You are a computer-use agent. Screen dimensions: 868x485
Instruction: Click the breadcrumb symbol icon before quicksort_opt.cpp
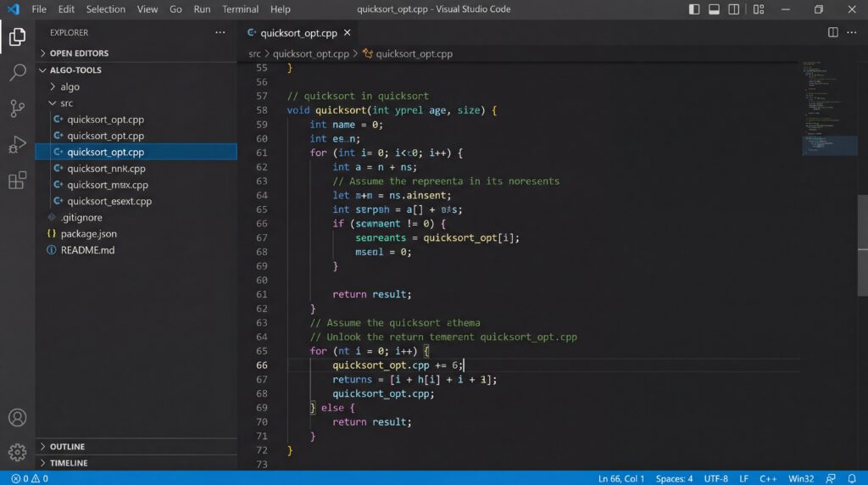[368, 53]
